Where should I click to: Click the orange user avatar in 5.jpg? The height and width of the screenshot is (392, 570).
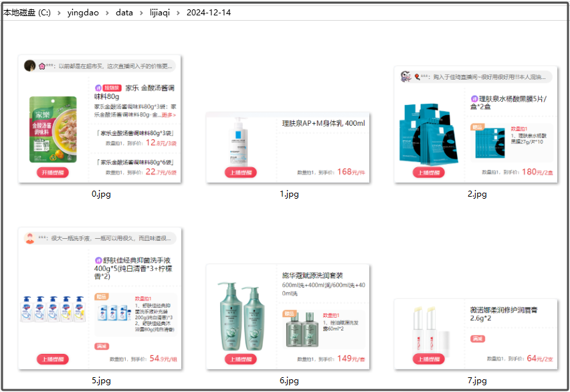(x=30, y=239)
